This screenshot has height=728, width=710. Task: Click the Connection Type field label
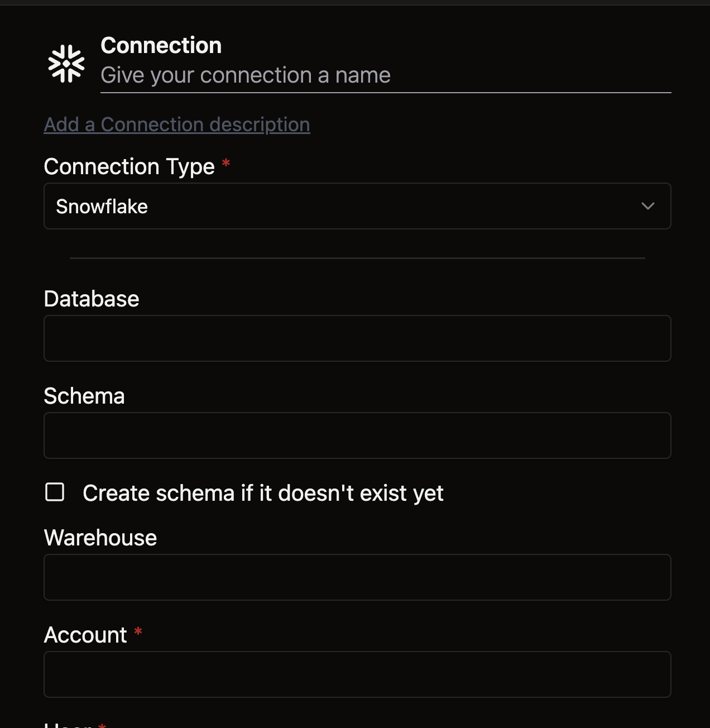pos(129,167)
